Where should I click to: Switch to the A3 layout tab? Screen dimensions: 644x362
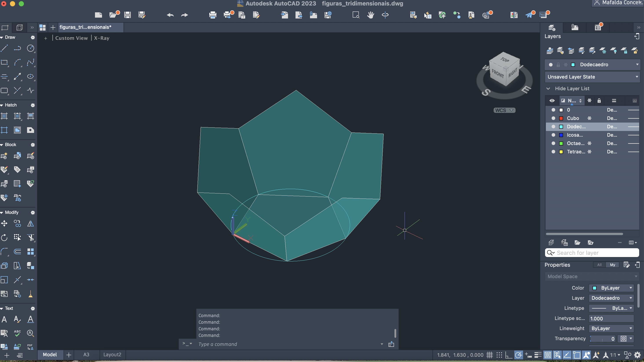click(86, 355)
